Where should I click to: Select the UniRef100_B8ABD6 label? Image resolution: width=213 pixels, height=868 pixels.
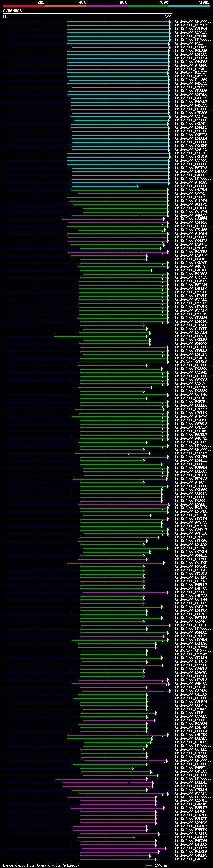(x=191, y=186)
